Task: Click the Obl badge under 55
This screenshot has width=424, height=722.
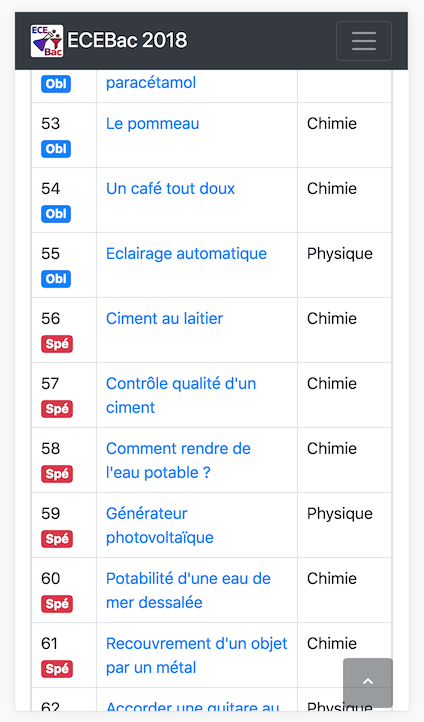Action: pos(56,279)
